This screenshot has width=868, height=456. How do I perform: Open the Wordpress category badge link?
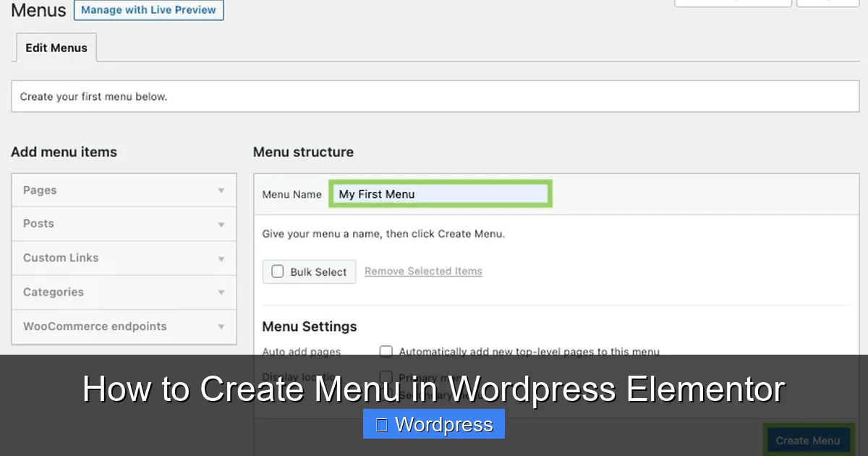433,424
